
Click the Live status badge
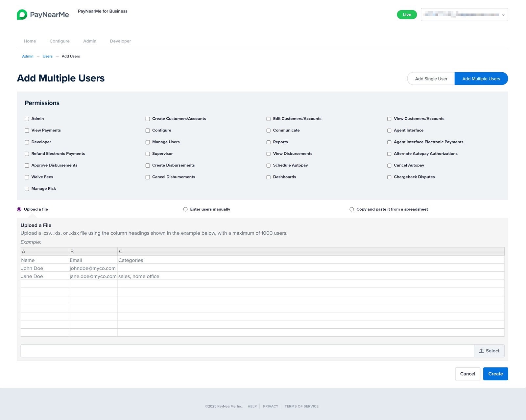(x=407, y=14)
